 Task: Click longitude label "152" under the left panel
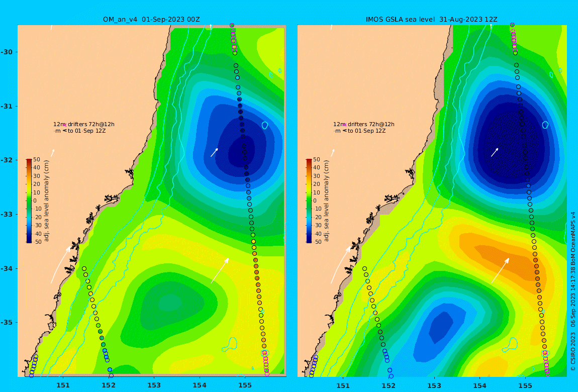point(109,385)
